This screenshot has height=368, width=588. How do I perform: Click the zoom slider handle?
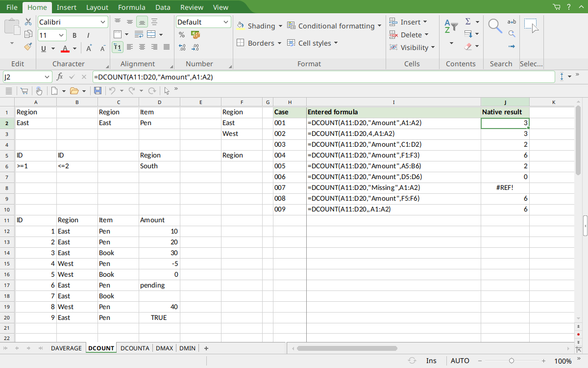click(511, 361)
